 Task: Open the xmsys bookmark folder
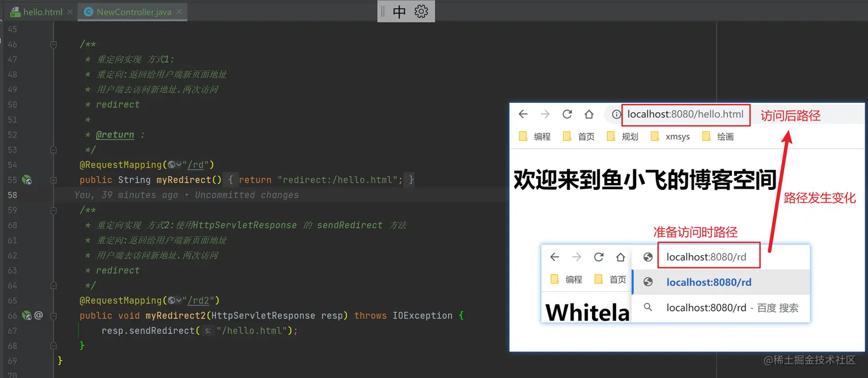[x=670, y=137]
